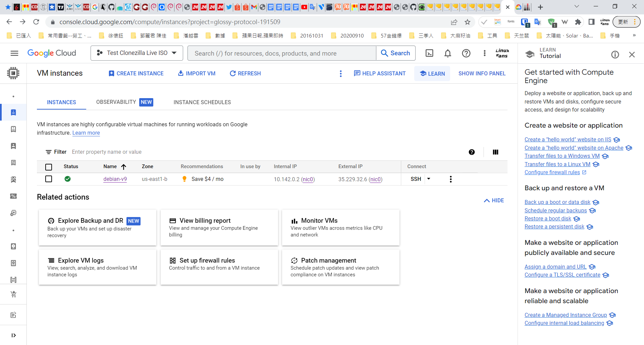The height and width of the screenshot is (345, 644).
Task: Open the Linux Fans account avatar
Action: pyautogui.click(x=502, y=53)
